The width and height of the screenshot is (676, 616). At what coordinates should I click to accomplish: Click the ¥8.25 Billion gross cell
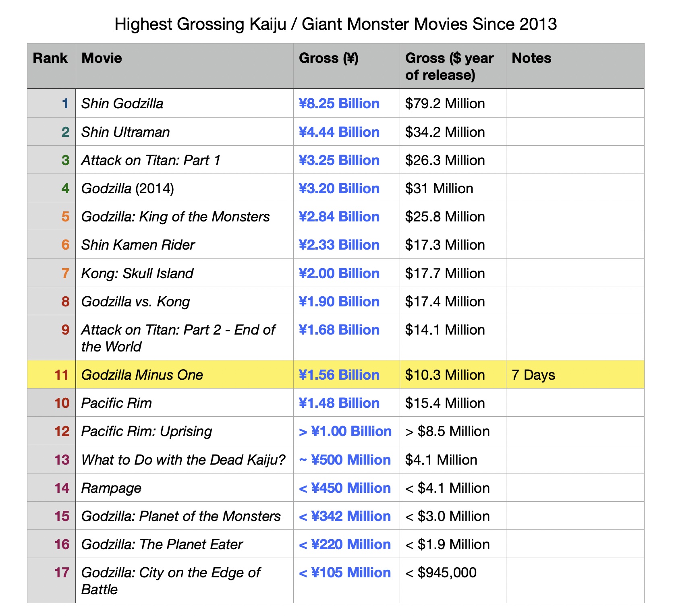point(339,103)
